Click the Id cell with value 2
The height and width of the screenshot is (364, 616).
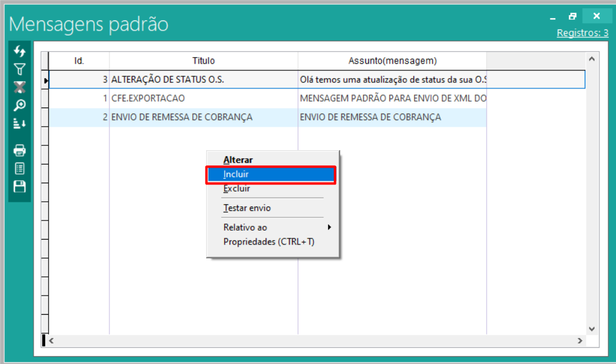tap(79, 117)
